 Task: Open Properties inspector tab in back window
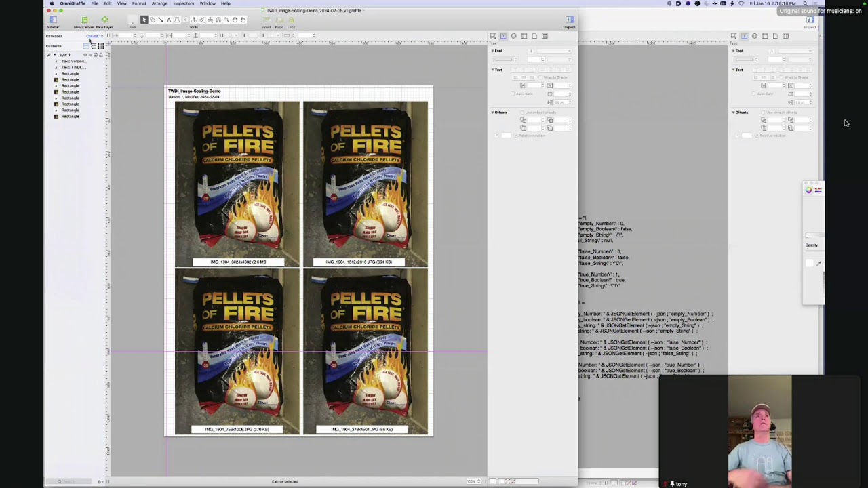(x=754, y=36)
